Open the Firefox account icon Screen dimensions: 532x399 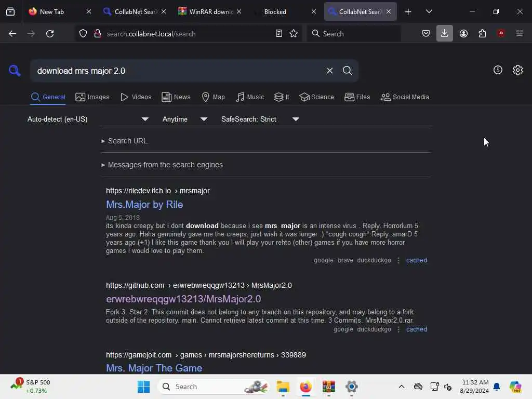click(463, 34)
